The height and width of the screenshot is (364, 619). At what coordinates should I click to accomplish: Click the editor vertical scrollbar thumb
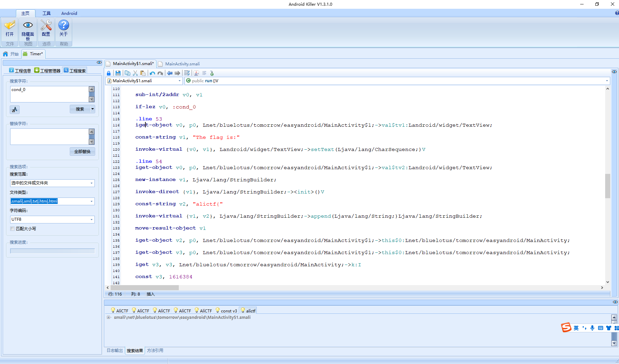click(x=608, y=186)
